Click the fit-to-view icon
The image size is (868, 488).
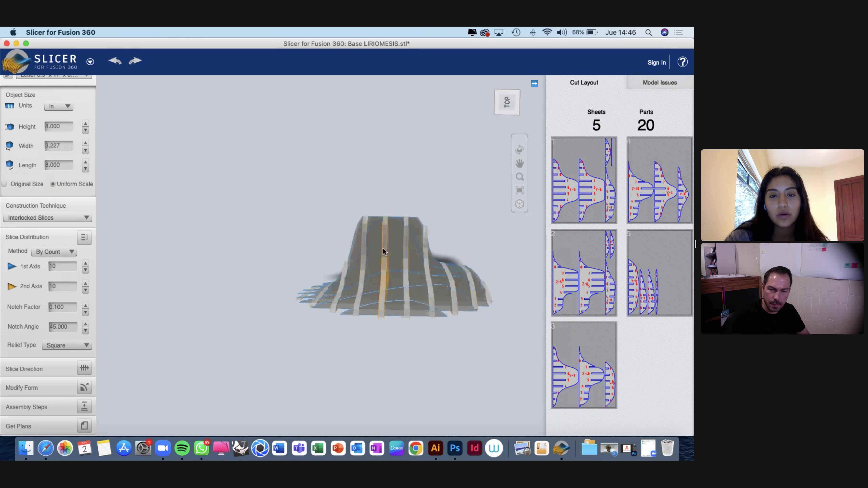click(x=519, y=190)
